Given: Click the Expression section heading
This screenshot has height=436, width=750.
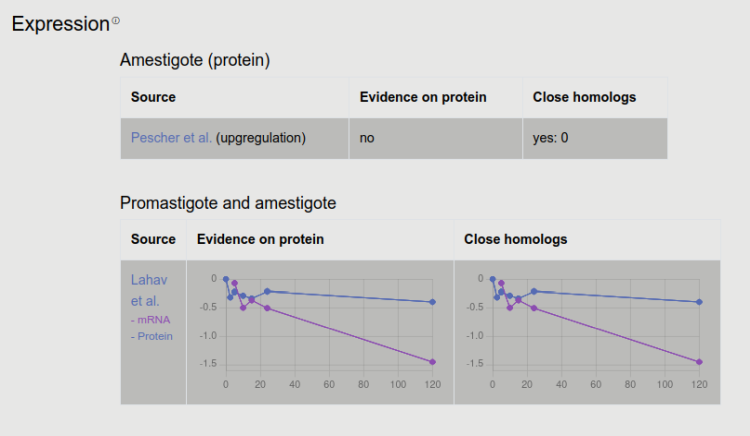Looking at the screenshot, I should pyautogui.click(x=60, y=24).
